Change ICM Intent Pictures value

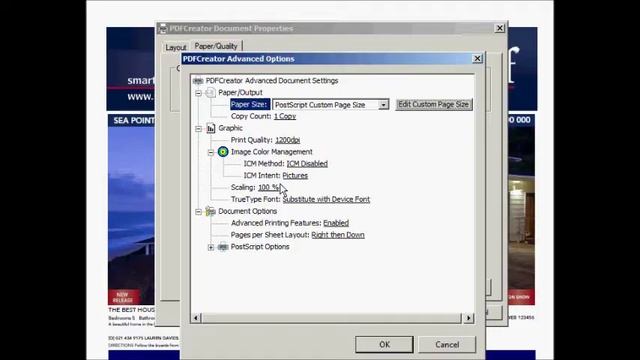[x=295, y=176]
